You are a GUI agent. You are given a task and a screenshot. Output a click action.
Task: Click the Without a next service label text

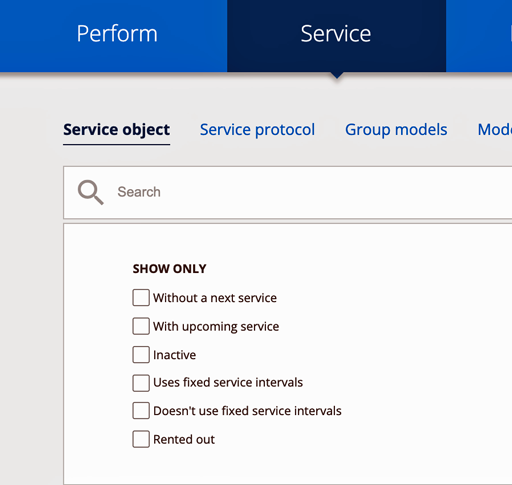coord(215,298)
